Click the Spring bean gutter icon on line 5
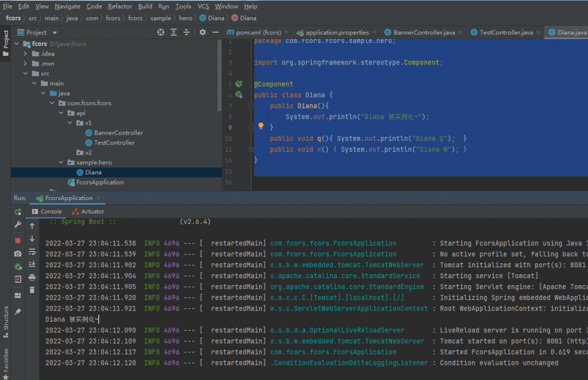Viewport: 588px width, 380px height. click(x=239, y=84)
